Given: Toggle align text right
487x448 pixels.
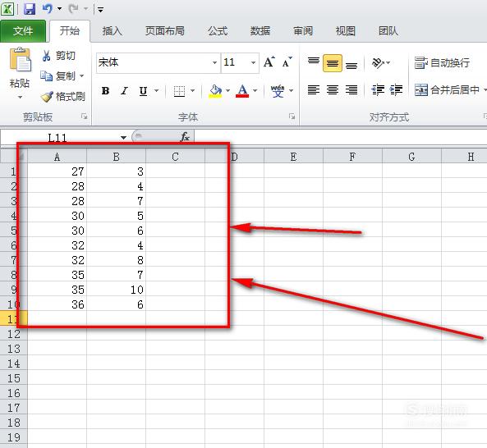Looking at the screenshot, I should point(351,90).
